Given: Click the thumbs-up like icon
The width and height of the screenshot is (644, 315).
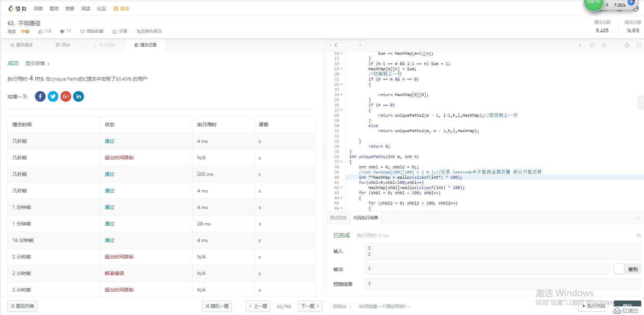Looking at the screenshot, I should (40, 31).
